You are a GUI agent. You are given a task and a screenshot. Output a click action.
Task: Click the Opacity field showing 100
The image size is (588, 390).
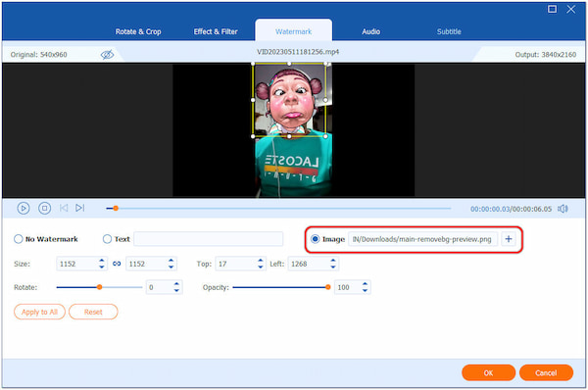(352, 287)
